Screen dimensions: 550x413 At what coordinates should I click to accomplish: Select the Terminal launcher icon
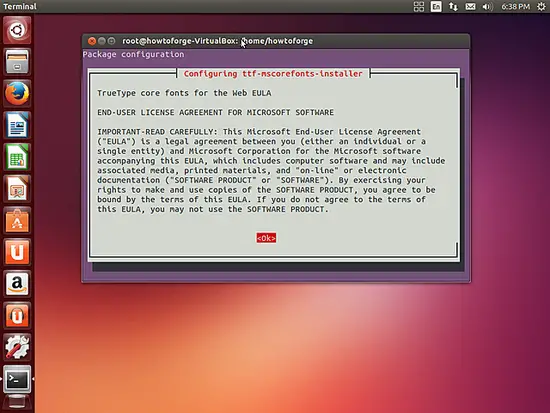coord(17,379)
